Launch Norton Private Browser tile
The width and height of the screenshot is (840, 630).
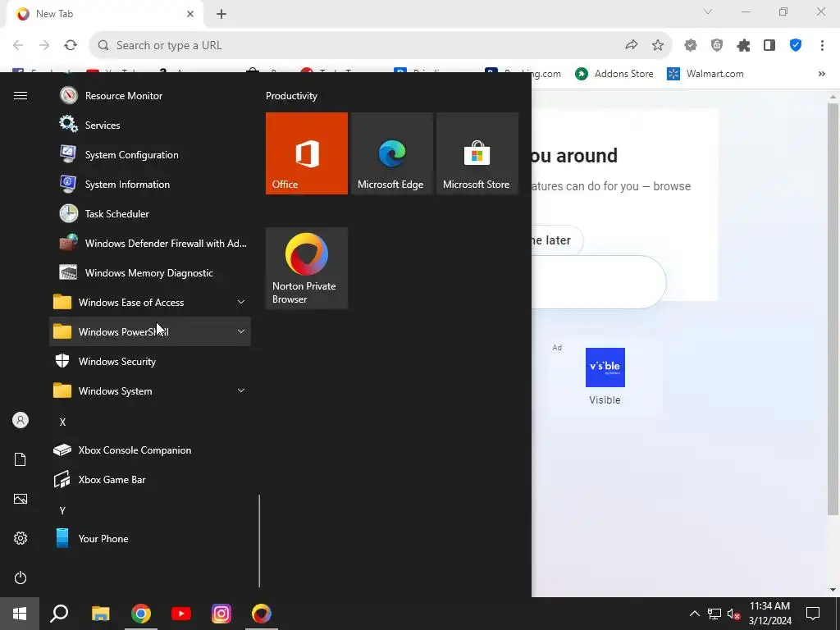(x=307, y=268)
